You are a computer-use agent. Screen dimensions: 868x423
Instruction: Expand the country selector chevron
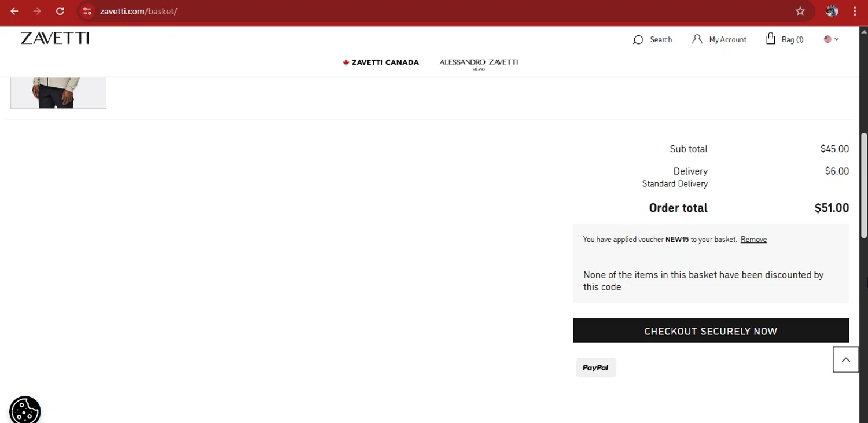click(x=837, y=39)
